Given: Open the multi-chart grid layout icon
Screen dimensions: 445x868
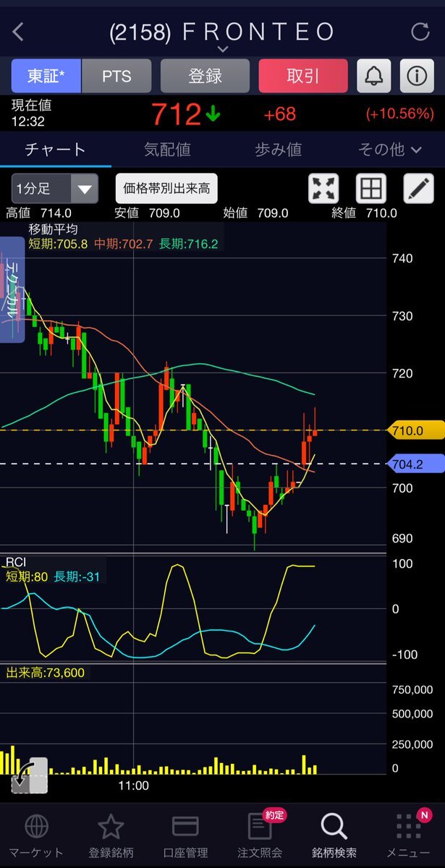Looking at the screenshot, I should 370,189.
